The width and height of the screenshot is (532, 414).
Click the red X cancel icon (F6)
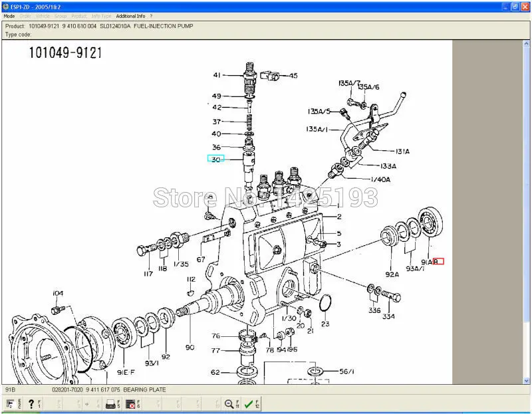131,403
